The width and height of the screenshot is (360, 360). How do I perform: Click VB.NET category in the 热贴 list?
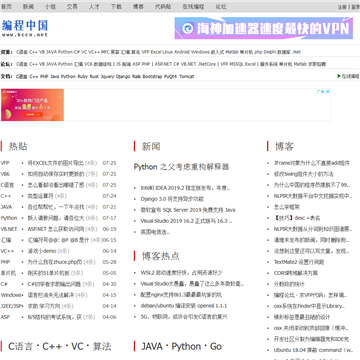tap(9, 229)
